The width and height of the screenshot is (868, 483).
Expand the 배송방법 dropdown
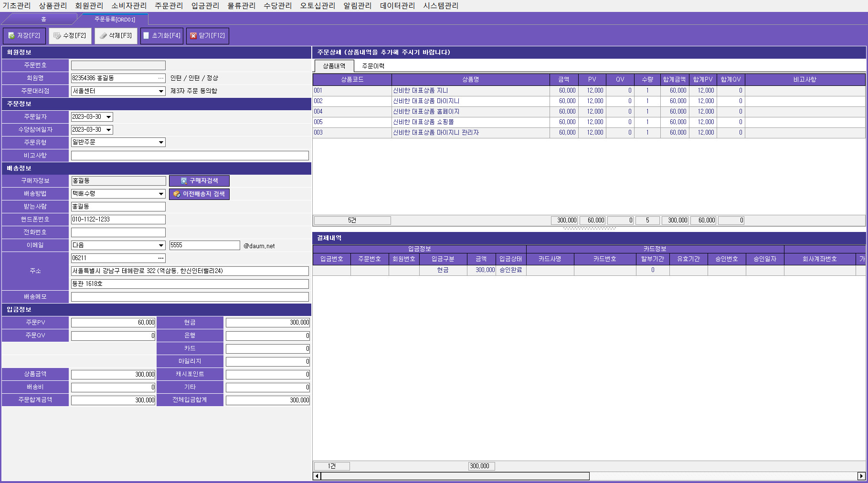tap(161, 194)
